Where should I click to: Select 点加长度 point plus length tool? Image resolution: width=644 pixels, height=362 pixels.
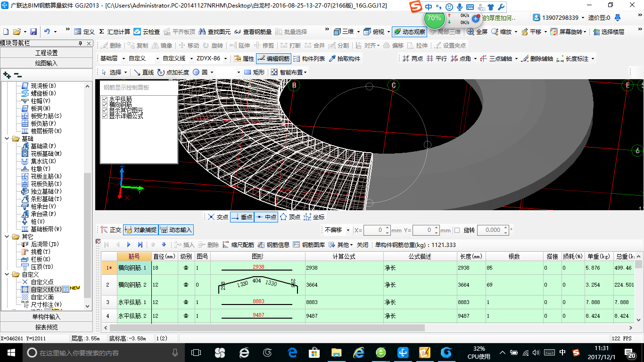[x=173, y=72]
